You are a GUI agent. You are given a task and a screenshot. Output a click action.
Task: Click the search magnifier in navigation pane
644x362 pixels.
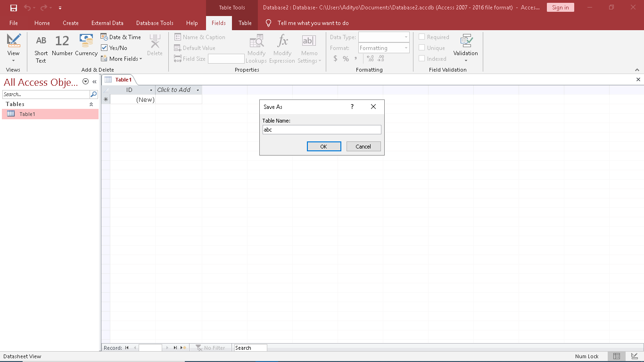[x=93, y=94]
